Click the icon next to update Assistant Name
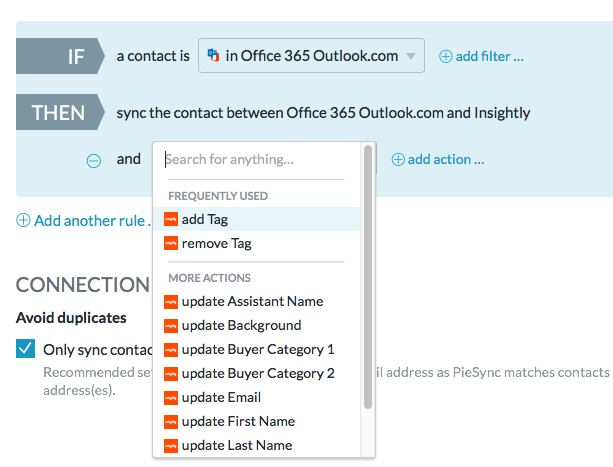This screenshot has width=613, height=467. [x=171, y=301]
